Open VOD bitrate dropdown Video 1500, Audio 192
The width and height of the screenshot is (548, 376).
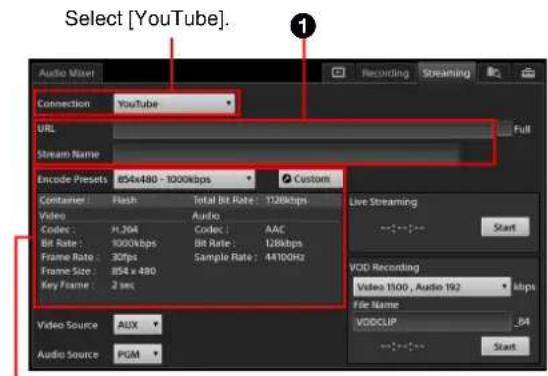(432, 287)
